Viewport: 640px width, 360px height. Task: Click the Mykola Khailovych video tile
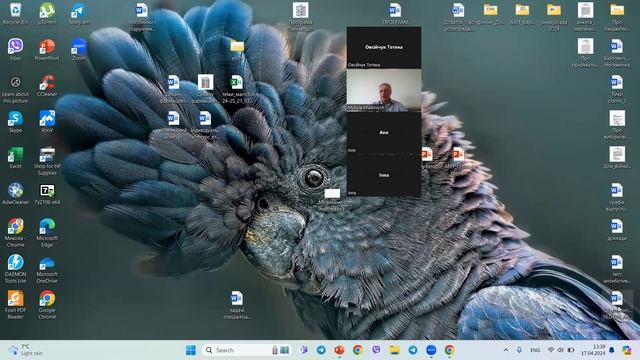pos(384,90)
